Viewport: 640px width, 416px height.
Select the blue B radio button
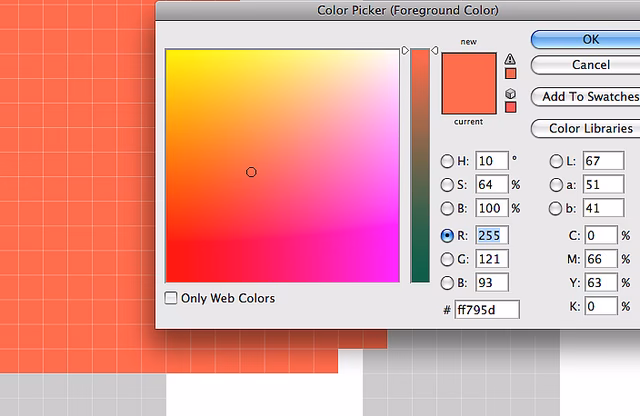(447, 283)
